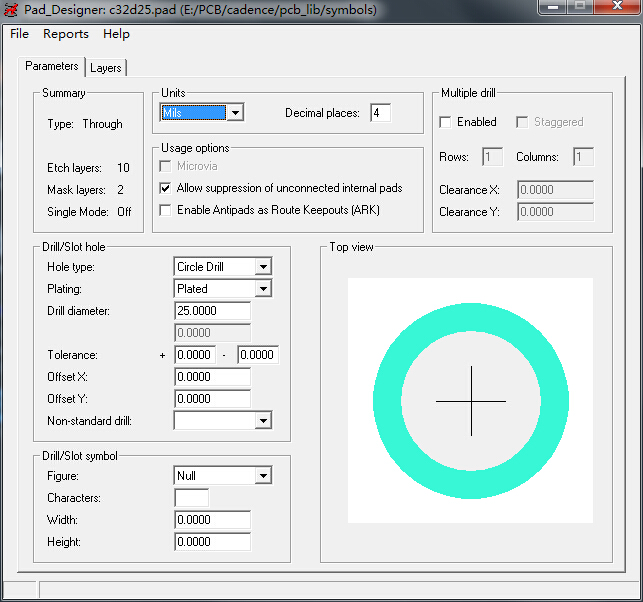643x602 pixels.
Task: Open the Units dropdown showing Mils
Action: coord(202,112)
